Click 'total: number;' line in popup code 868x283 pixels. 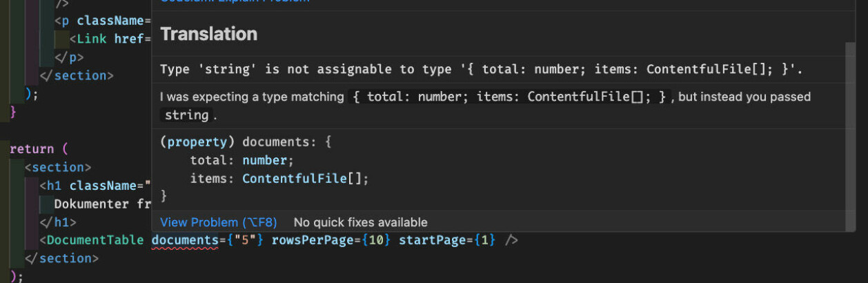242,160
